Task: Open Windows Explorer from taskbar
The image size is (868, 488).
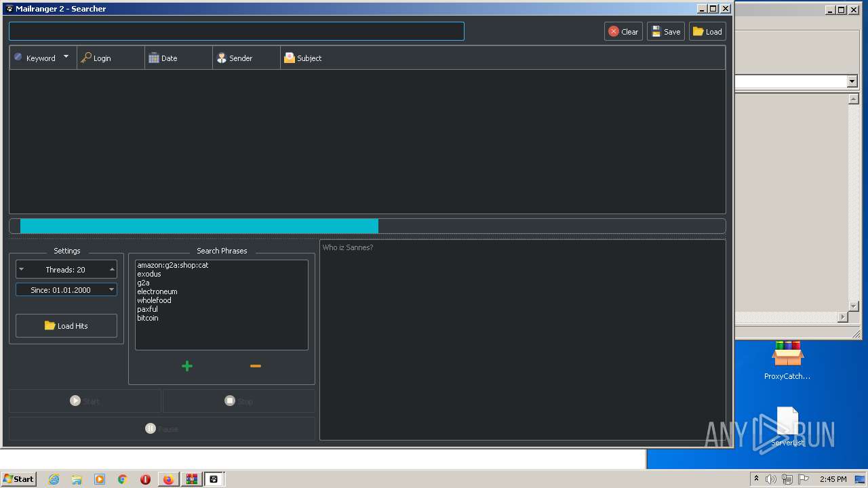Action: point(77,479)
